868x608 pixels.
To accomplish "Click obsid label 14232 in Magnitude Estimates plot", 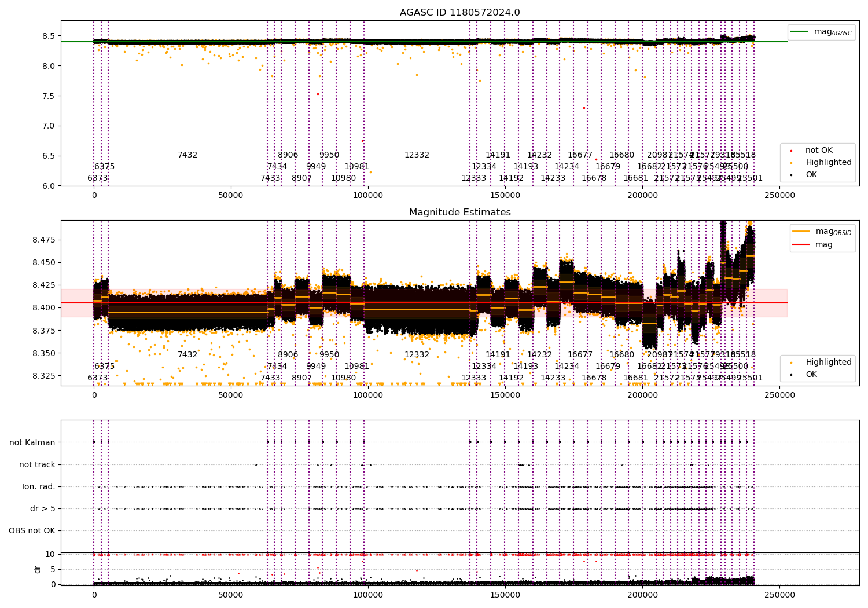I will 539,355.
